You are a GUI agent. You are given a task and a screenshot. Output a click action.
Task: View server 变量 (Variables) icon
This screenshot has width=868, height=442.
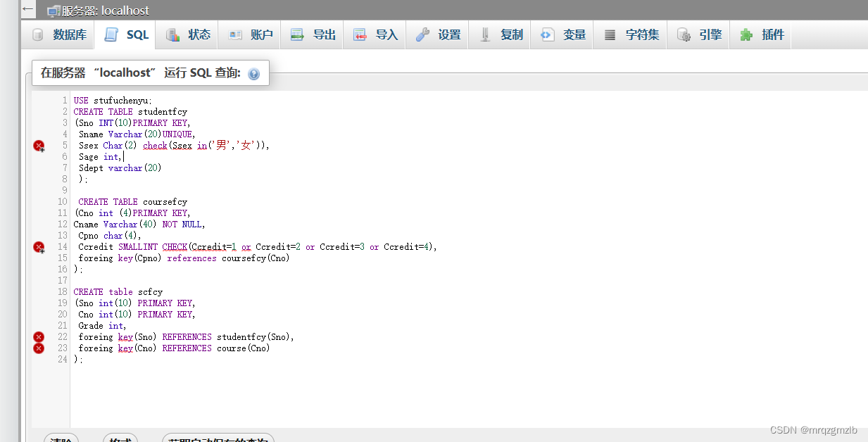tap(547, 34)
